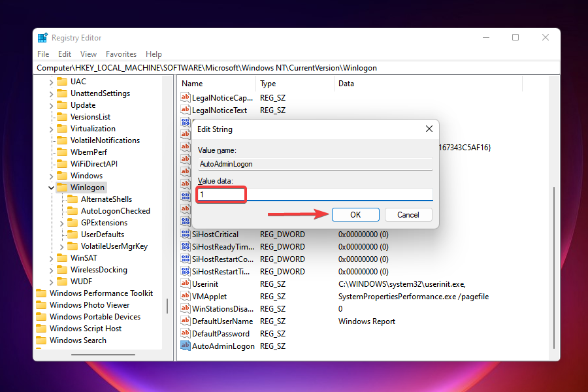The image size is (588, 392).
Task: Click the string icon beside VMApplet
Action: pos(186,296)
